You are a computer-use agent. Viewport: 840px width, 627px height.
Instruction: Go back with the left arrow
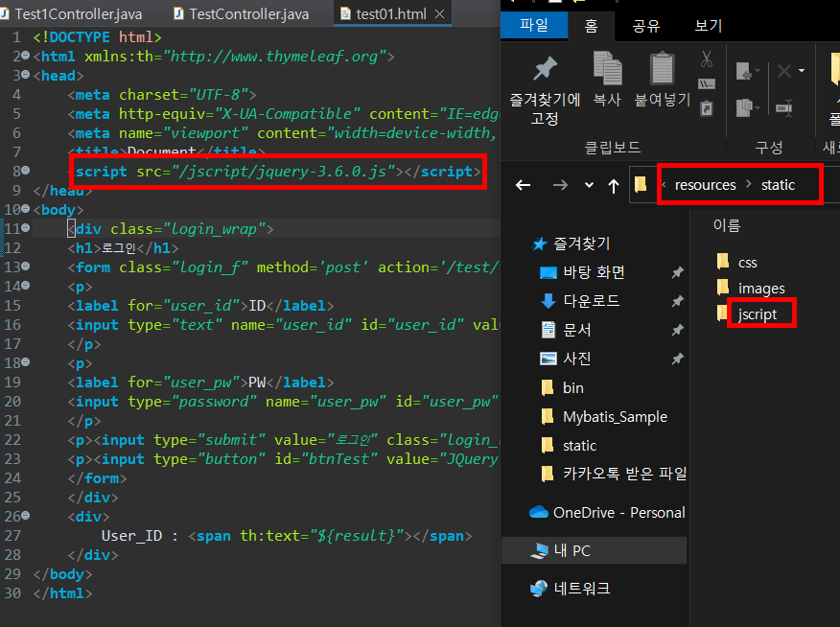coord(523,185)
